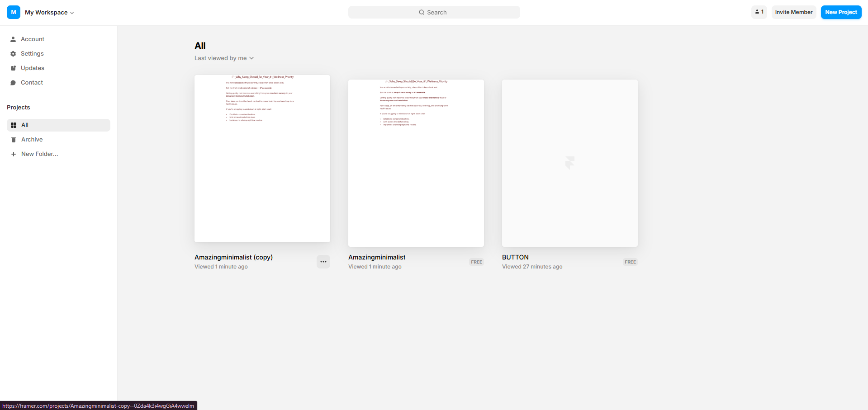
Task: Open Updates in the sidebar
Action: pyautogui.click(x=33, y=68)
